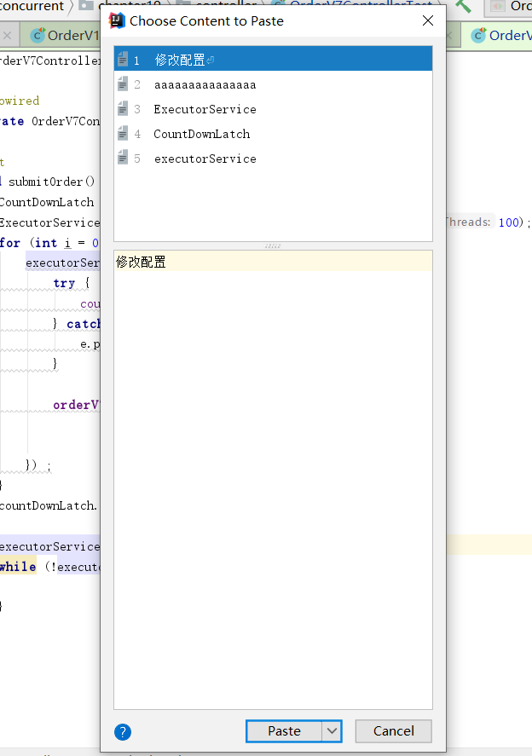Click document icon of entry 4 CountDownLatch
The height and width of the screenshot is (756, 532).
(x=123, y=133)
